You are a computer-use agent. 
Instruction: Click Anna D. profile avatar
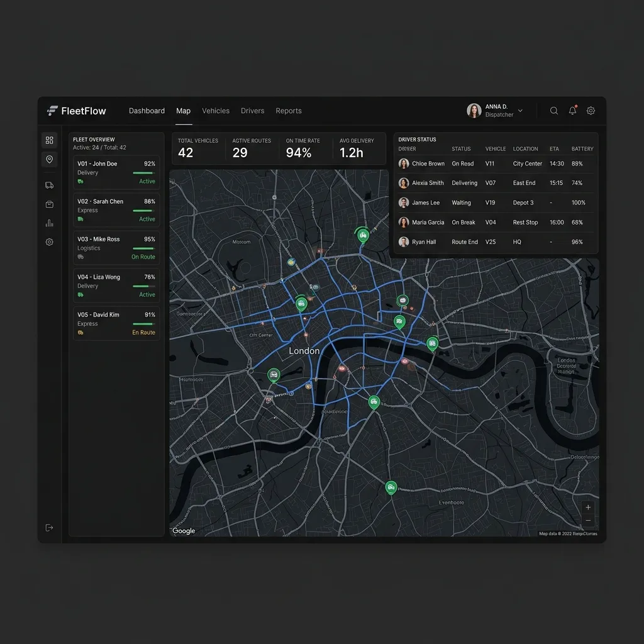[x=474, y=111]
